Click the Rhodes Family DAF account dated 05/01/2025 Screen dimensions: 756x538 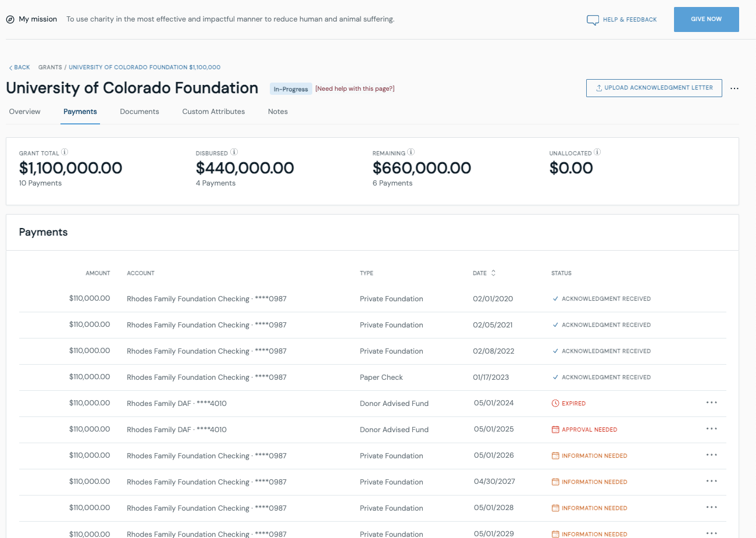coord(177,430)
